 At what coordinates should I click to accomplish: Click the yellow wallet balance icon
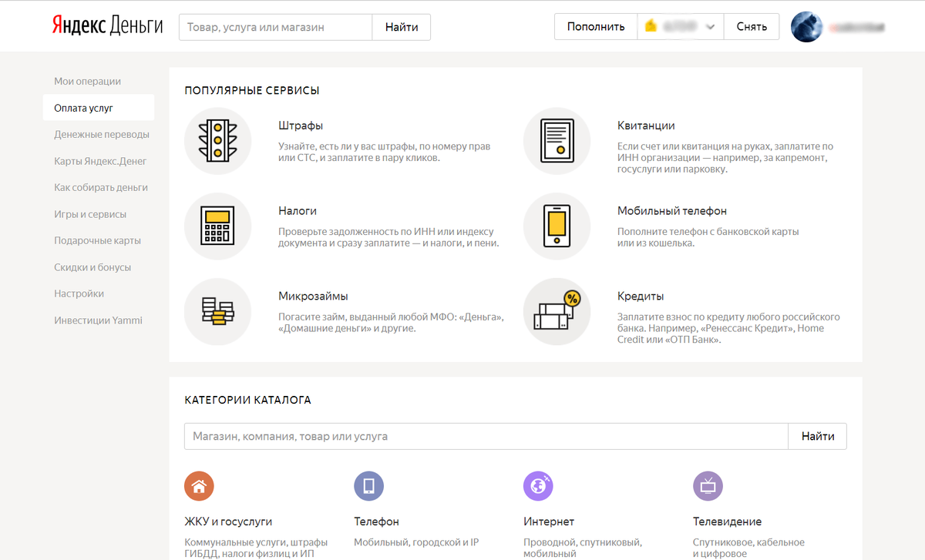[x=651, y=27]
